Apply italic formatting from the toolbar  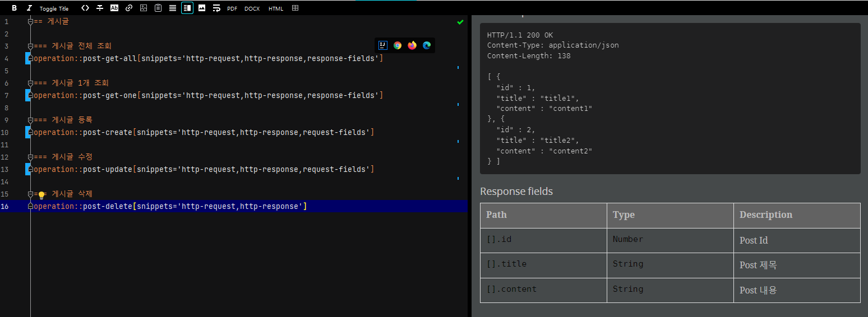(29, 8)
